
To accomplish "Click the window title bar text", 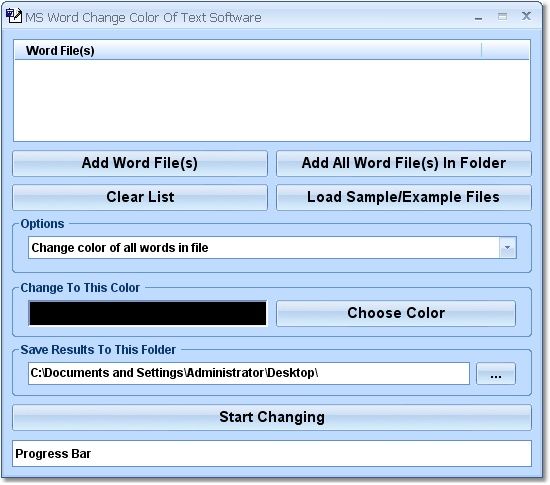I will [143, 18].
